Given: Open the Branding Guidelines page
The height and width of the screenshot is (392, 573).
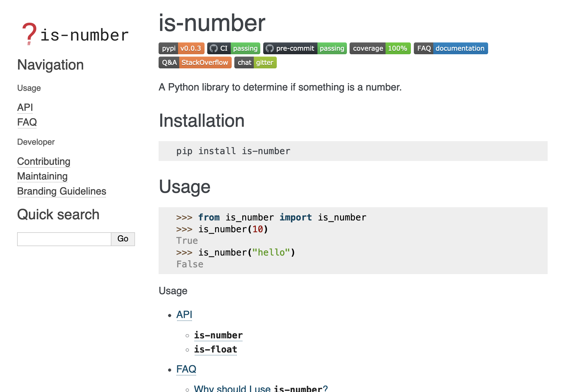Looking at the screenshot, I should (x=61, y=191).
